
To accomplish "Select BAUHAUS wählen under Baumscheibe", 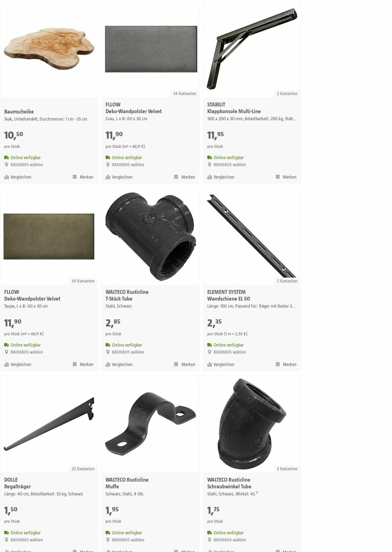I will pos(27,165).
